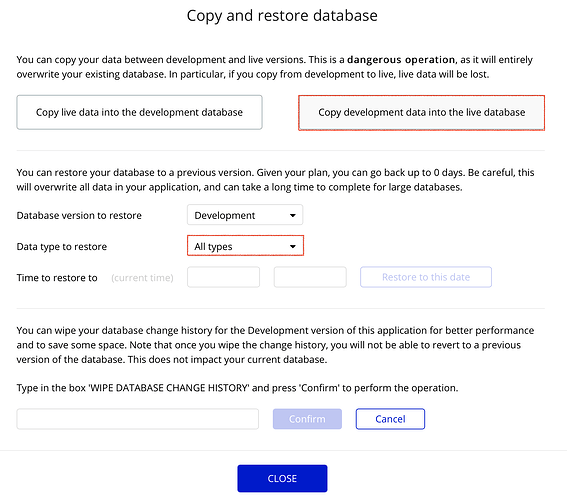Click the Restore to this date button
This screenshot has width=567, height=500.
click(x=426, y=277)
